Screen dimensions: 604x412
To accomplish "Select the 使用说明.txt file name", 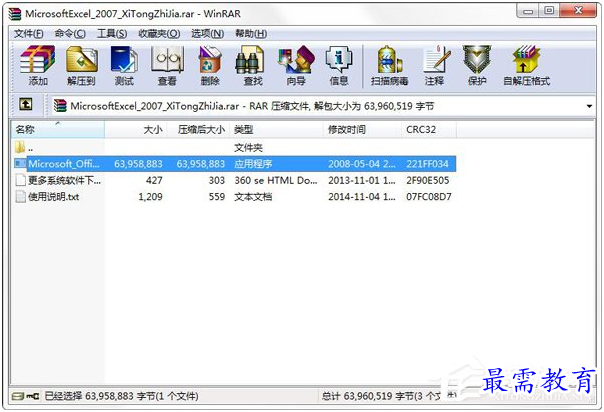I will [54, 197].
